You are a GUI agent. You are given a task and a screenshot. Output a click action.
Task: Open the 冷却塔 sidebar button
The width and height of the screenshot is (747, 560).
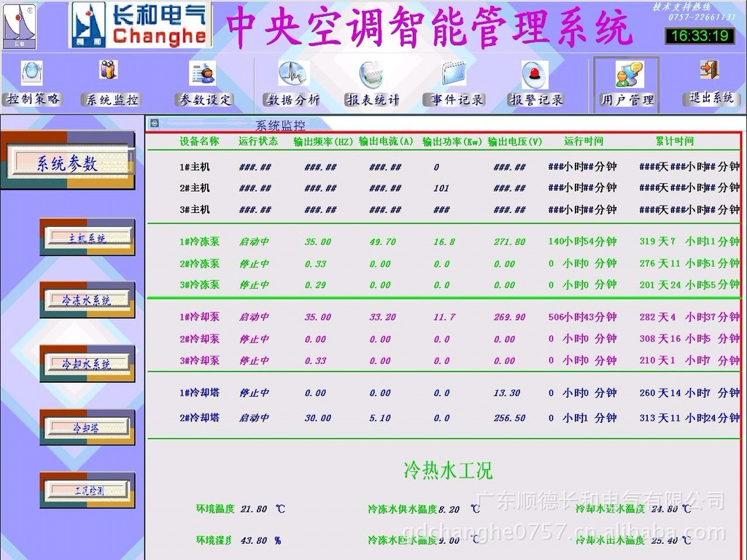coord(88,428)
